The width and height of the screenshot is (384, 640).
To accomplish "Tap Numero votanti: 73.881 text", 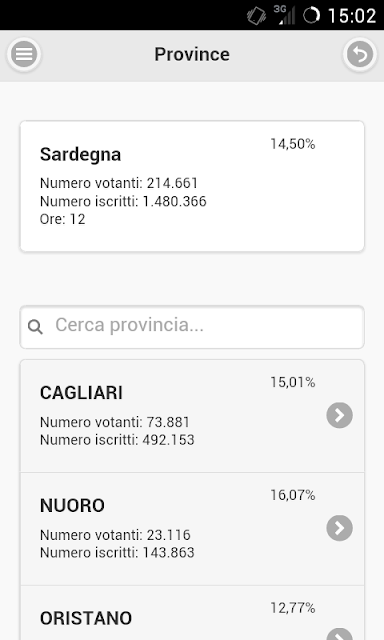I will pyautogui.click(x=115, y=422).
